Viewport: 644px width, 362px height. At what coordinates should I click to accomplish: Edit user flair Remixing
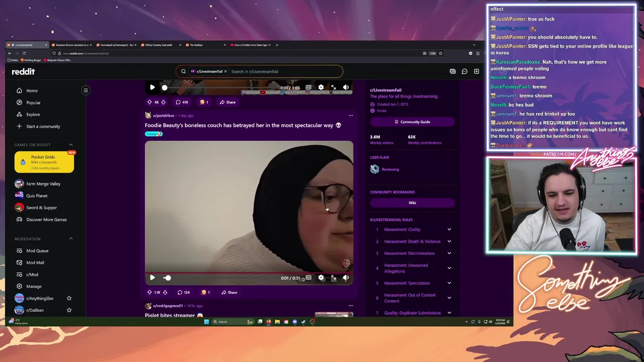pyautogui.click(x=385, y=169)
